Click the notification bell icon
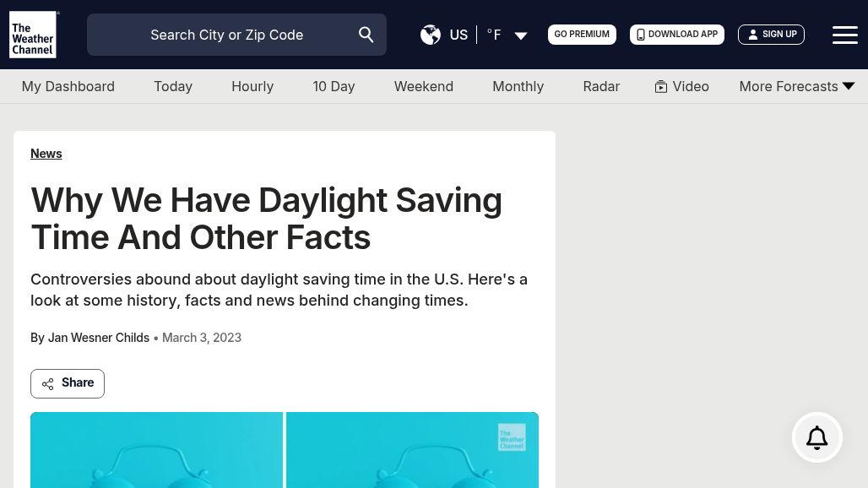The height and width of the screenshot is (488, 868). coord(816,437)
